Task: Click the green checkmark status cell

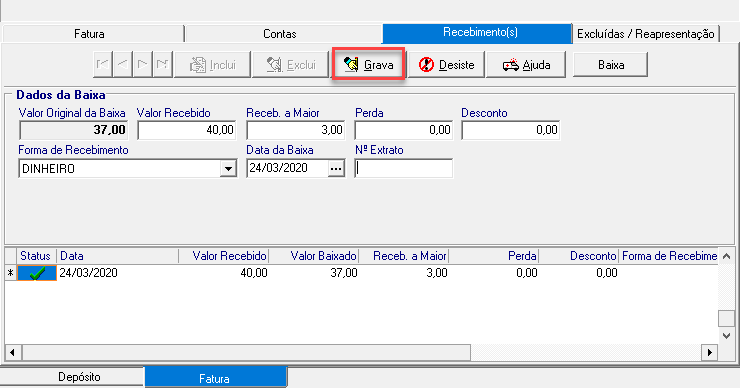Action: coord(37,273)
